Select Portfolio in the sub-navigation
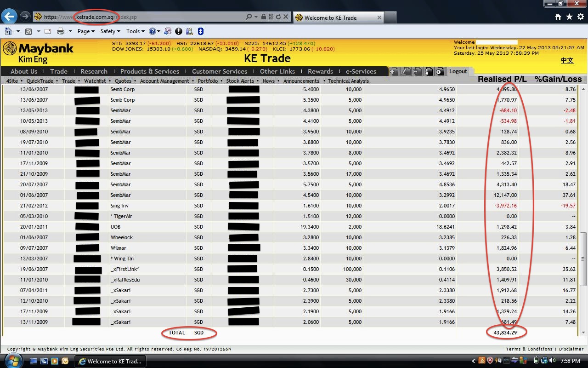588x368 pixels. tap(208, 81)
